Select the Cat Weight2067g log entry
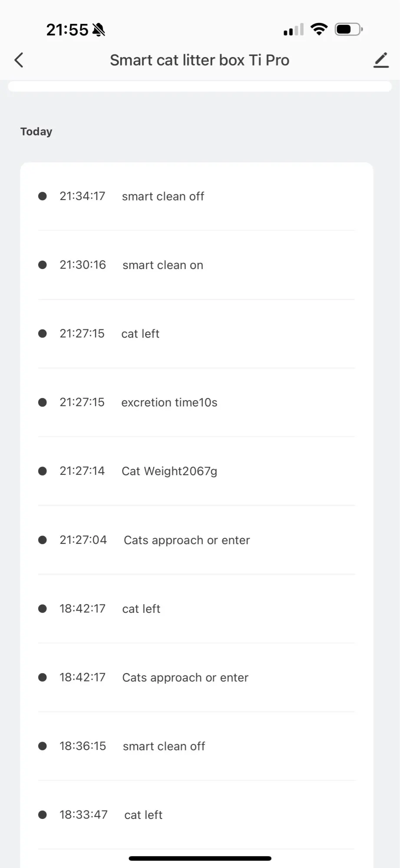The width and height of the screenshot is (400, 868). 169,471
